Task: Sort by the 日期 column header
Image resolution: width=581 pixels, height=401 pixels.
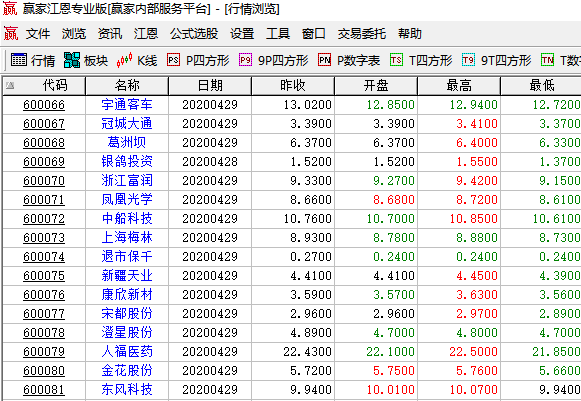Action: click(x=210, y=86)
